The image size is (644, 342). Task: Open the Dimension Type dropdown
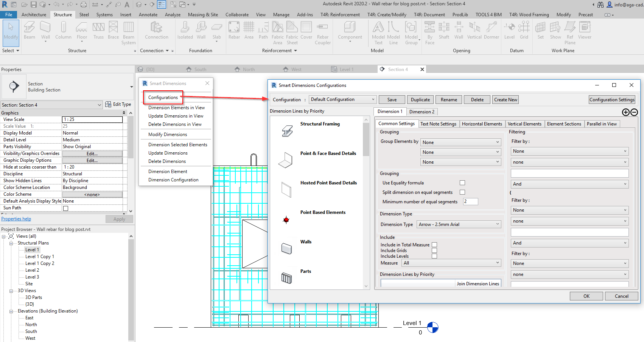point(459,224)
